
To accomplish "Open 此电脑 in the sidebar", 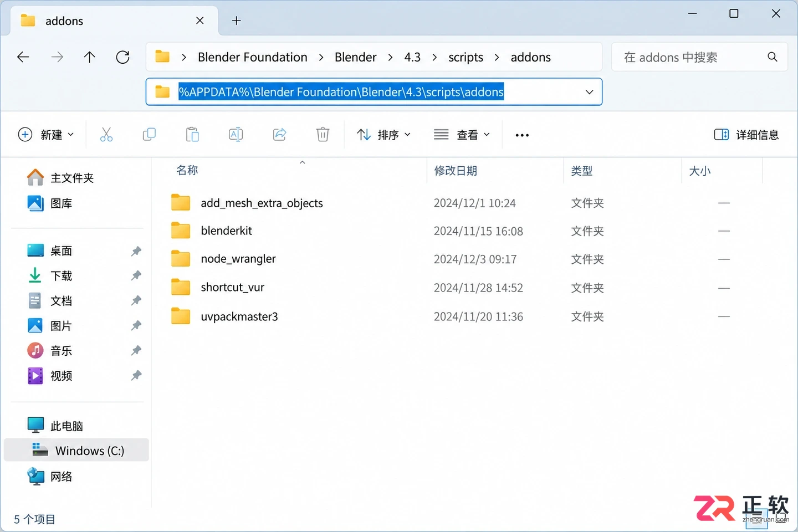I will [55, 426].
